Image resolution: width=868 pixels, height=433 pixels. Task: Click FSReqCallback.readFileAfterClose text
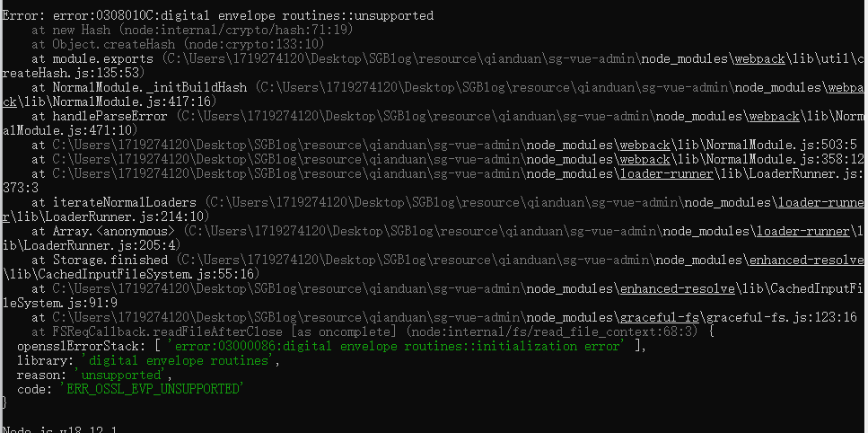(168, 332)
